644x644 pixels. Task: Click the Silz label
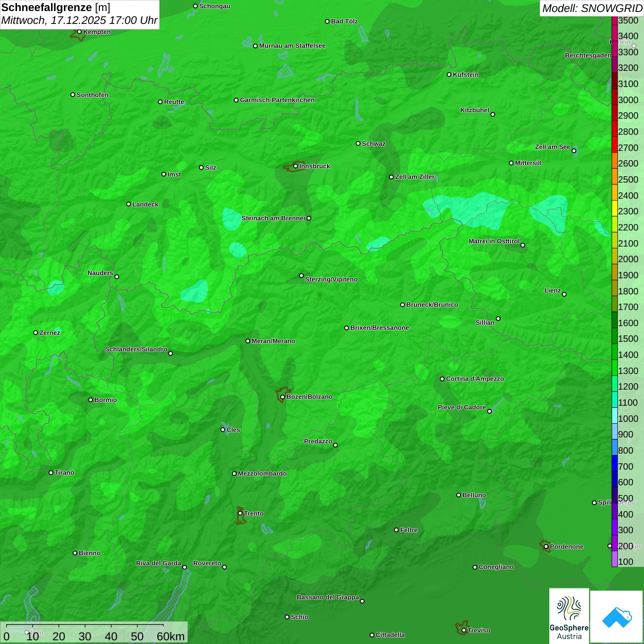[211, 167]
